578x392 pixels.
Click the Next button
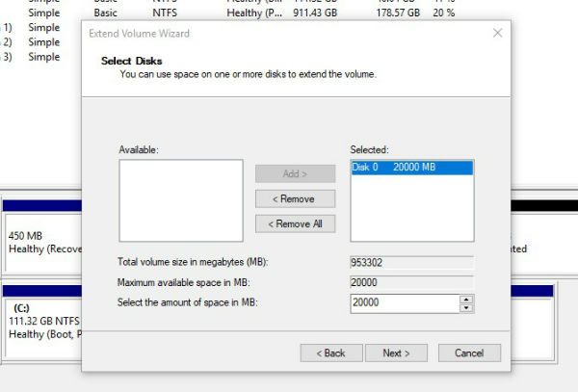(396, 353)
